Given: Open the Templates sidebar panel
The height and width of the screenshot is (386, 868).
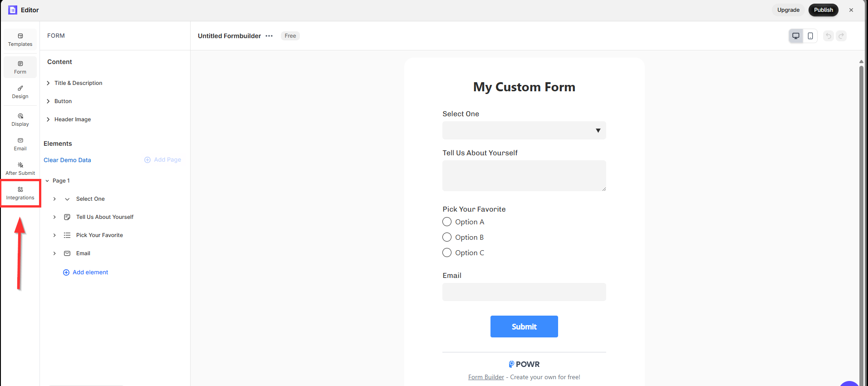Looking at the screenshot, I should 20,40.
